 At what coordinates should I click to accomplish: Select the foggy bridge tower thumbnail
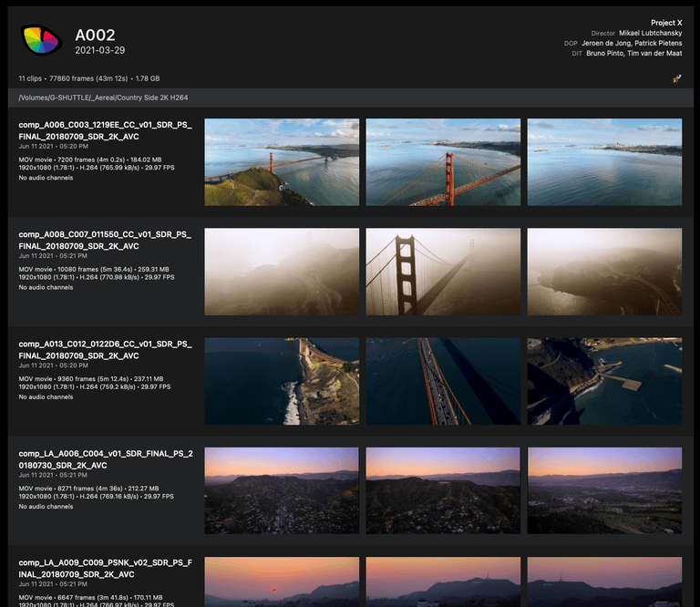(443, 272)
